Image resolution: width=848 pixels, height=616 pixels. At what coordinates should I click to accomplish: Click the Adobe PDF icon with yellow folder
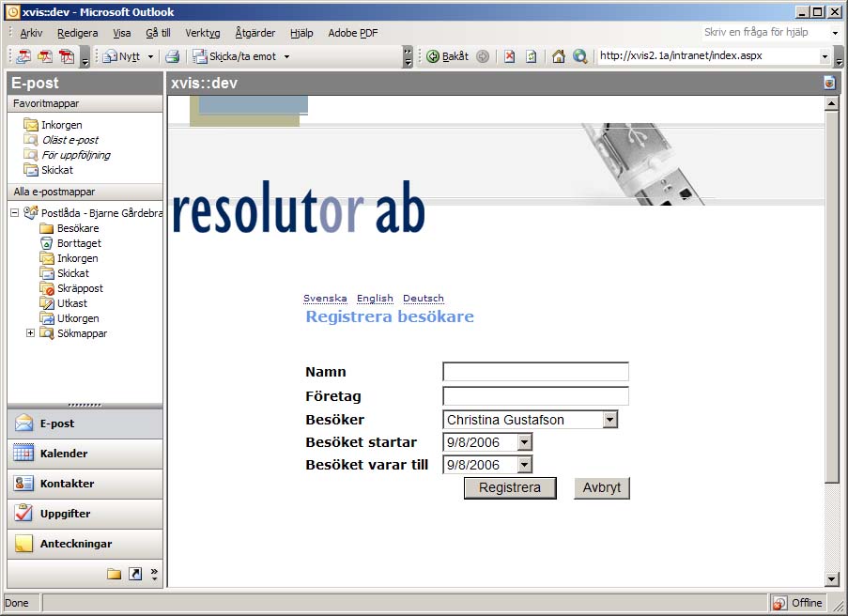45,56
